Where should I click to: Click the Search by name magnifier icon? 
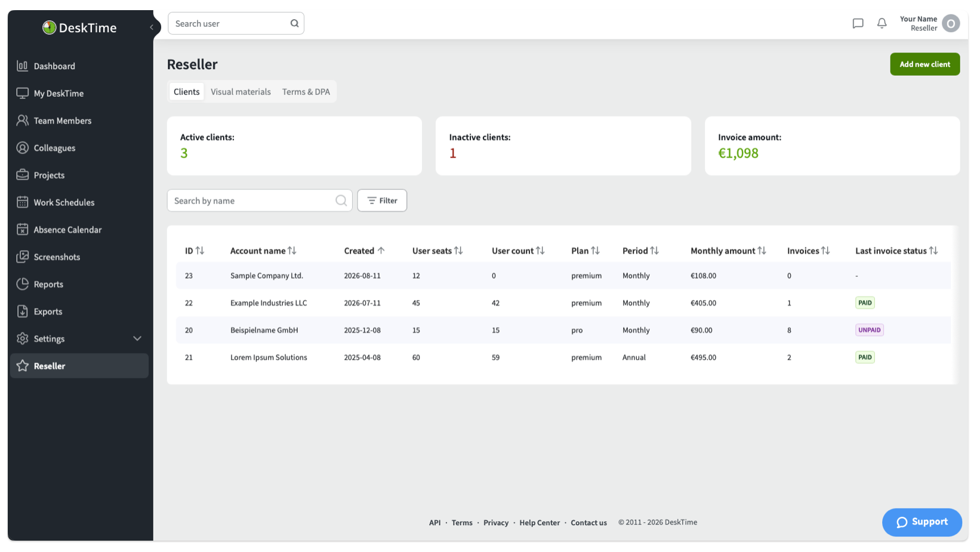click(x=341, y=201)
